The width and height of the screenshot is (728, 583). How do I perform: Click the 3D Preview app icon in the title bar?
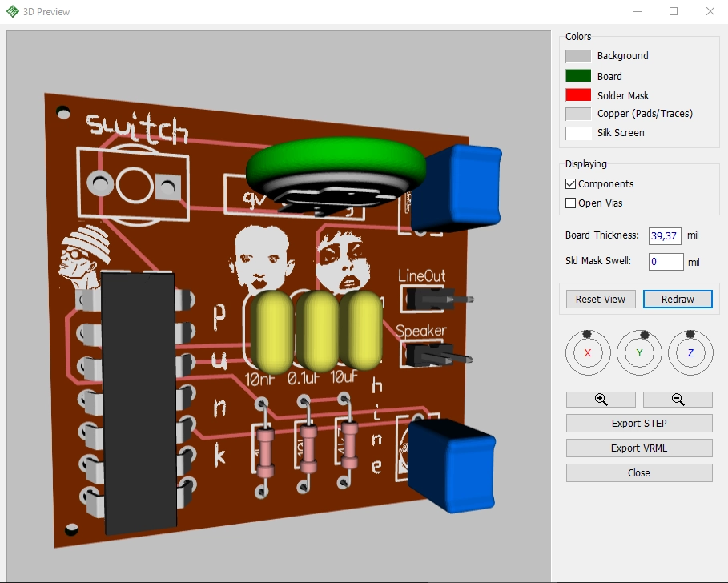point(14,11)
